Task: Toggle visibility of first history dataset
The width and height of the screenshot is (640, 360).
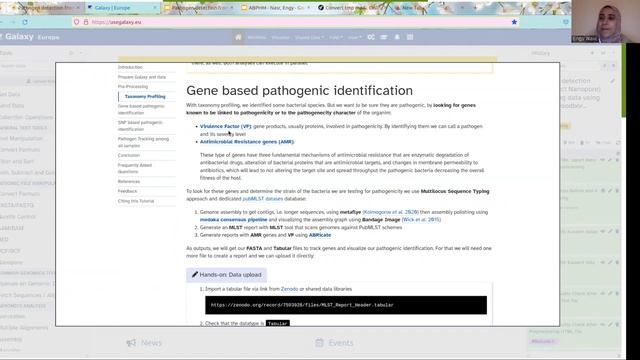Action: click(602, 160)
